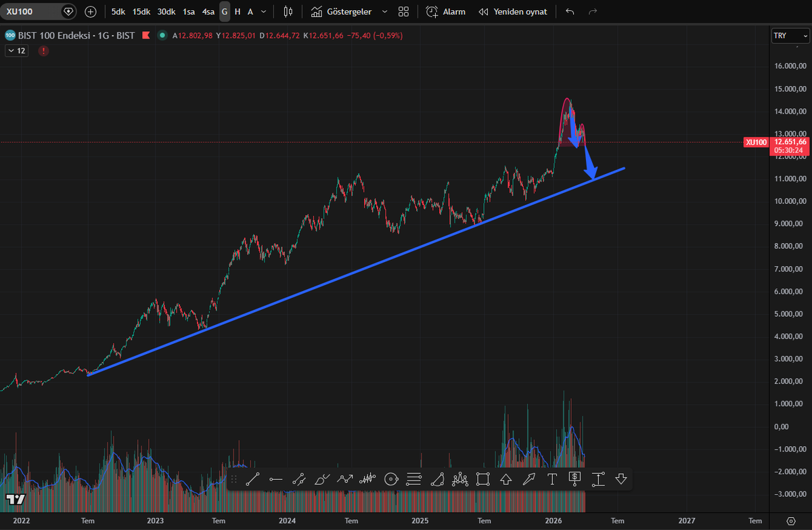Switch to the 5dk timeframe
Screen dimensions: 812x530
click(118, 12)
